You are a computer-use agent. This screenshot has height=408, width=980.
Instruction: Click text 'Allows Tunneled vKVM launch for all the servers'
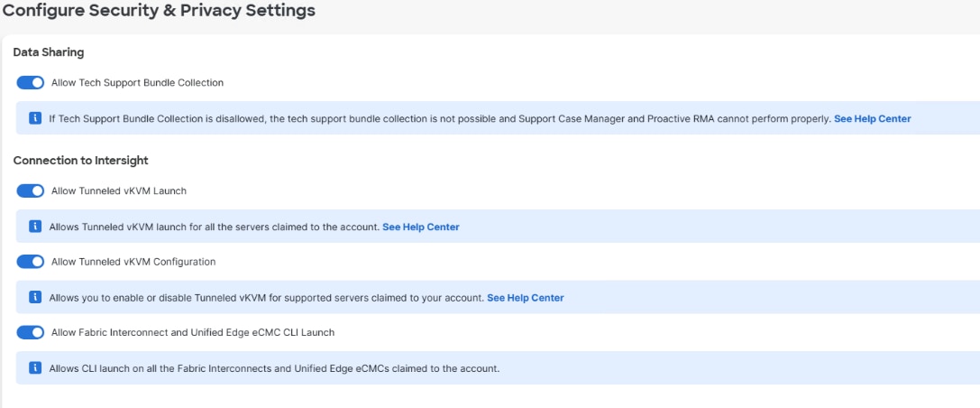tap(160, 227)
